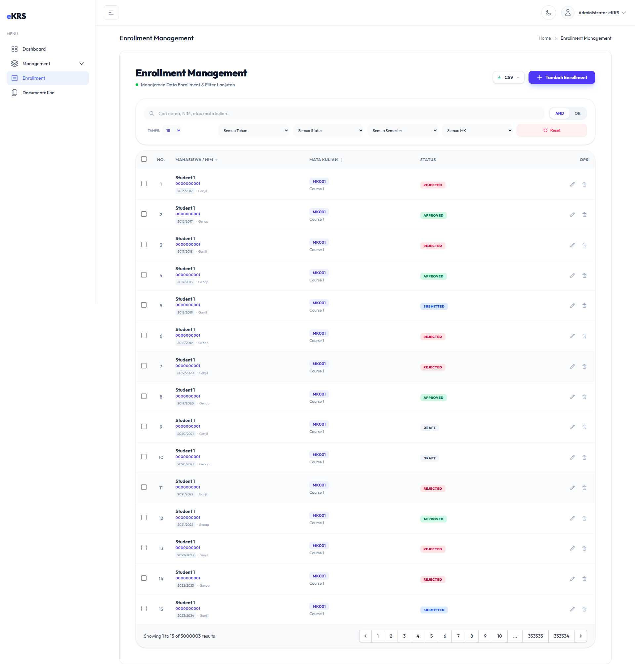635x672 pixels.
Task: Check the select-all header checkbox
Action: [144, 159]
